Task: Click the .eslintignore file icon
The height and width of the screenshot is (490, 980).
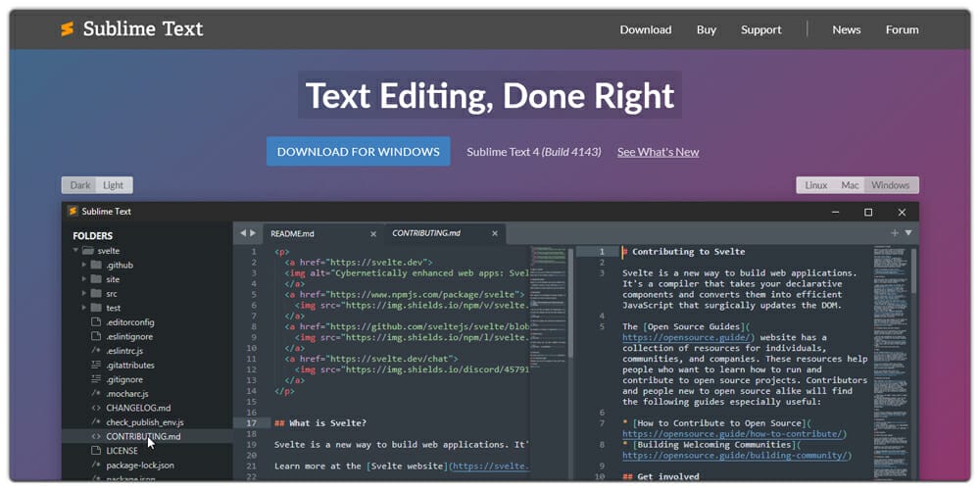Action: [96, 337]
